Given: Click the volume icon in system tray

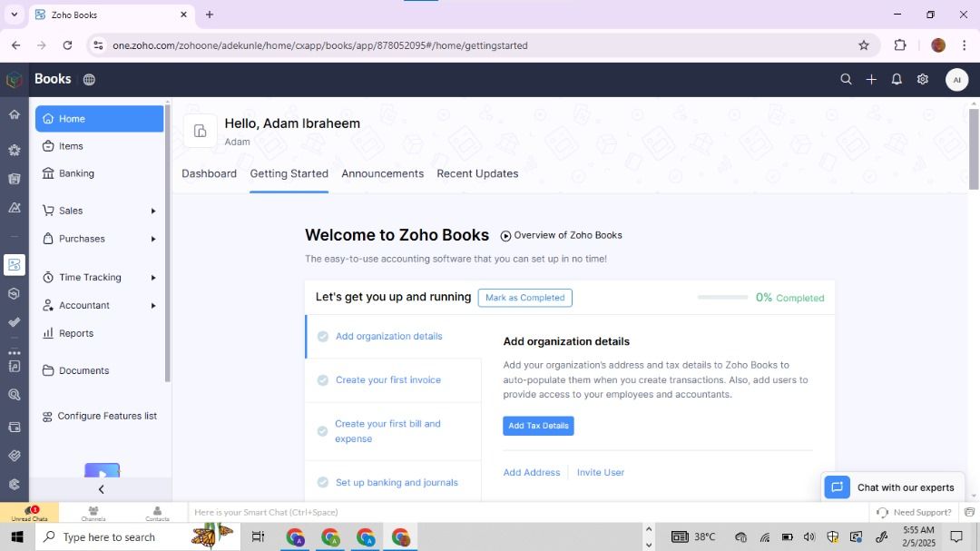Looking at the screenshot, I should tap(809, 536).
